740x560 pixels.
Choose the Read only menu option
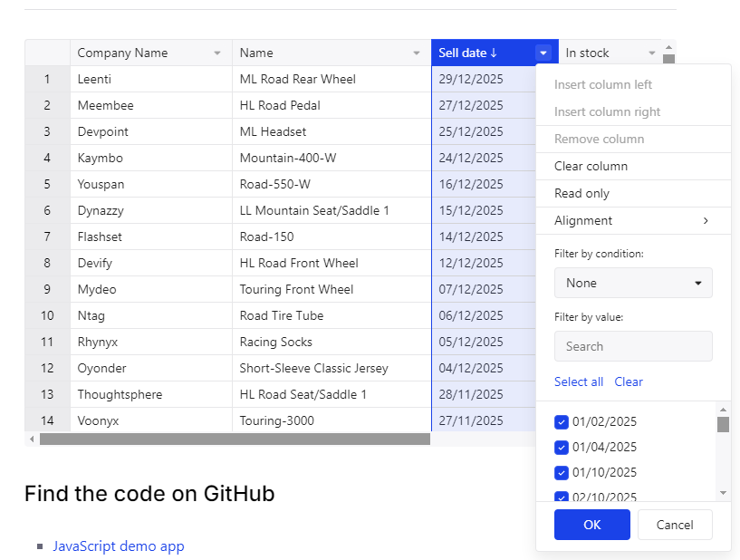click(x=581, y=193)
